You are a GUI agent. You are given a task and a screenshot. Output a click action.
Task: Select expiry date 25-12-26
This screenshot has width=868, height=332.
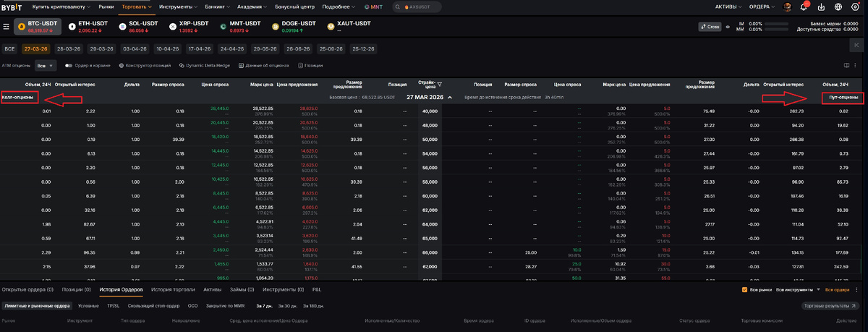coord(362,48)
